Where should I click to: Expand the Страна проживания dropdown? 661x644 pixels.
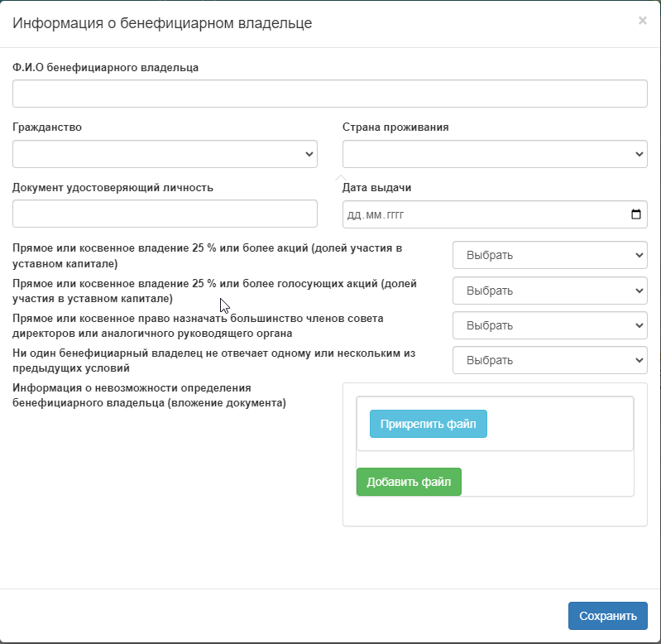494,154
